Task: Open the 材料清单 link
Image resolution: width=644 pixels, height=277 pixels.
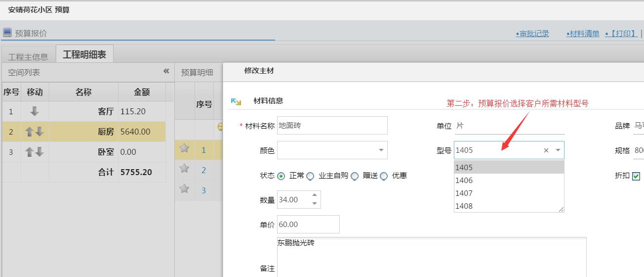Action: click(583, 34)
